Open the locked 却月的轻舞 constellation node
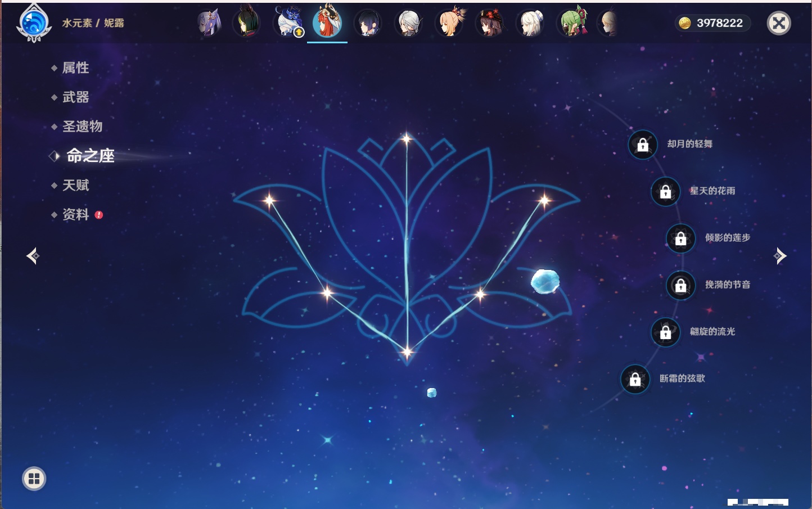 [x=643, y=145]
